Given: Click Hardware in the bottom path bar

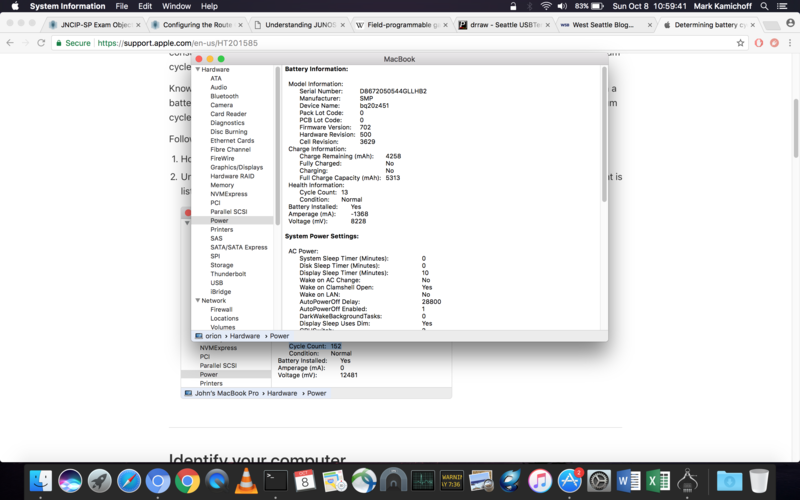Looking at the screenshot, I should [246, 336].
